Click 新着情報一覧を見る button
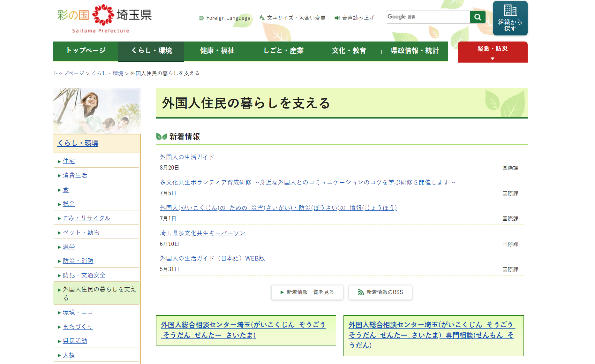 pyautogui.click(x=307, y=292)
